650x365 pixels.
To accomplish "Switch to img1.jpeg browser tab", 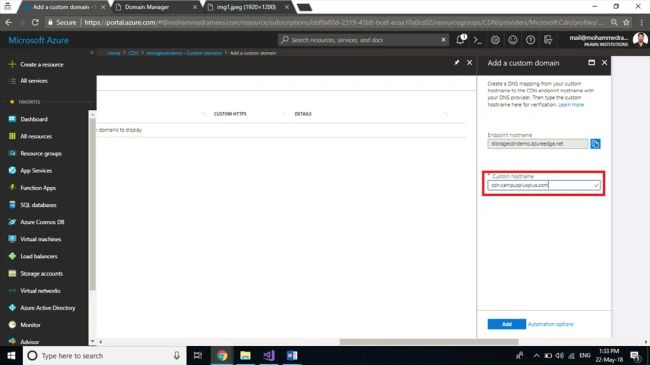I will tap(248, 7).
